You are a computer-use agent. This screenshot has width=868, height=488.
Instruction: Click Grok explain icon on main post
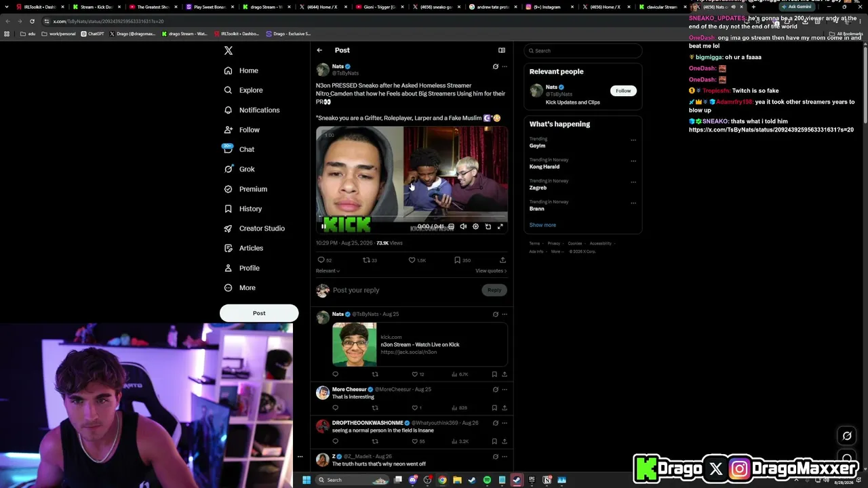coord(495,66)
